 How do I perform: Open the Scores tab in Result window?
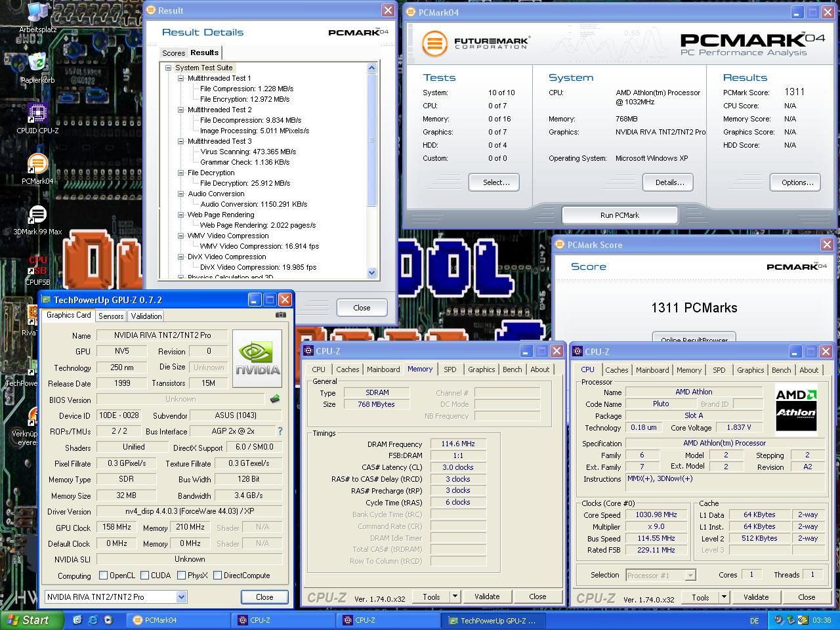(174, 53)
